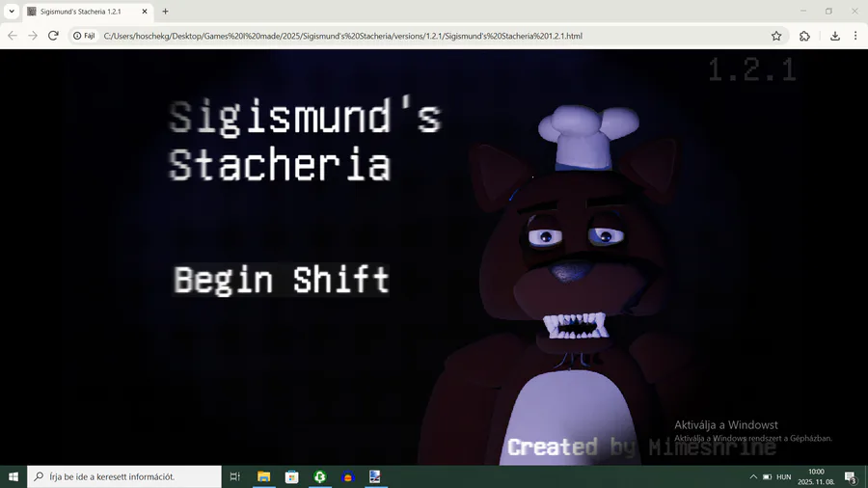Screen dimensions: 868x488
Task: Click the 1.2.1 version label
Action: [752, 70]
